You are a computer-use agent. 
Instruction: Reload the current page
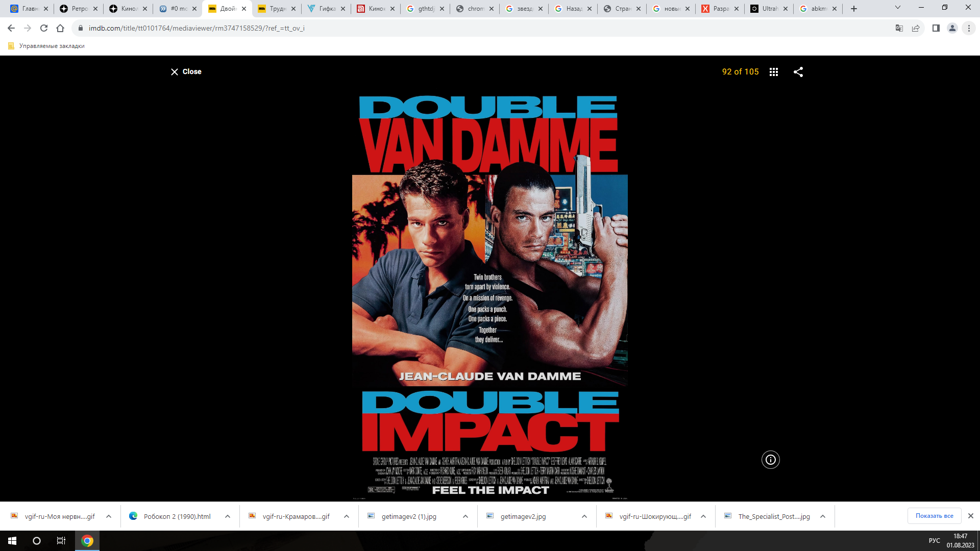click(44, 28)
